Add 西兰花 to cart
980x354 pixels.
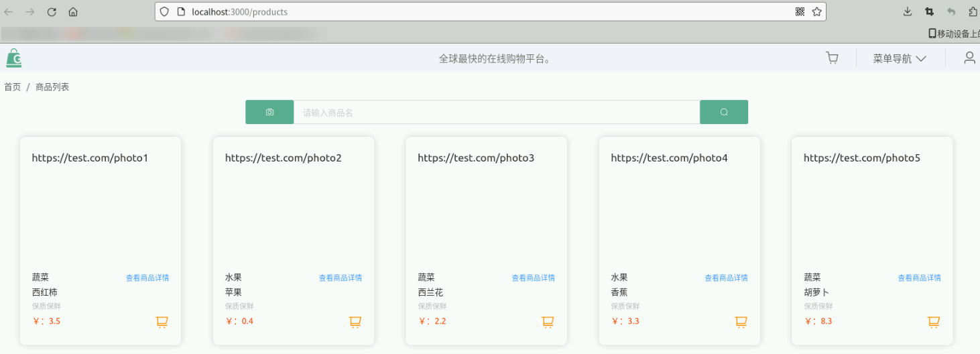pyautogui.click(x=548, y=322)
